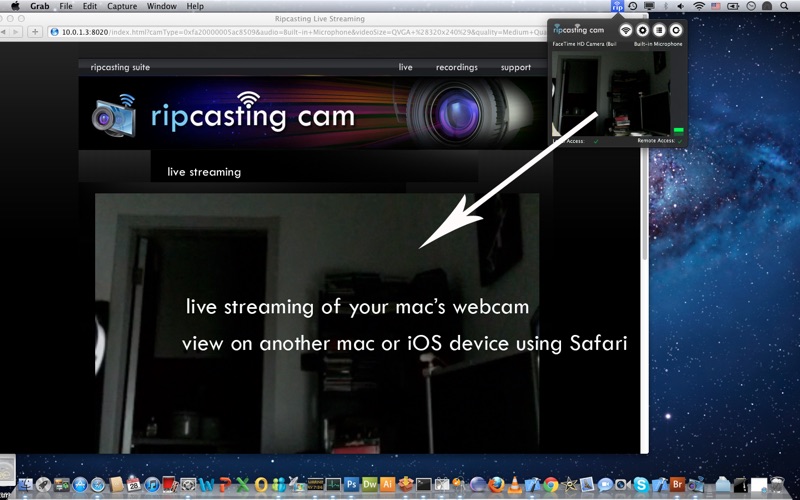Click the record circle button in ripcasting popup
Image resolution: width=800 pixels, height=500 pixels.
(676, 30)
